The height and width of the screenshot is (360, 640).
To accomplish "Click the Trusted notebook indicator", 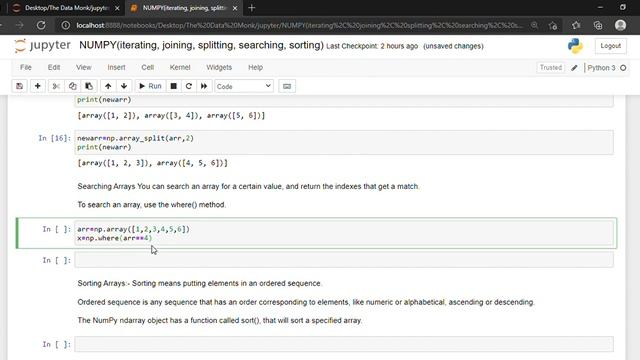I will click(x=551, y=67).
